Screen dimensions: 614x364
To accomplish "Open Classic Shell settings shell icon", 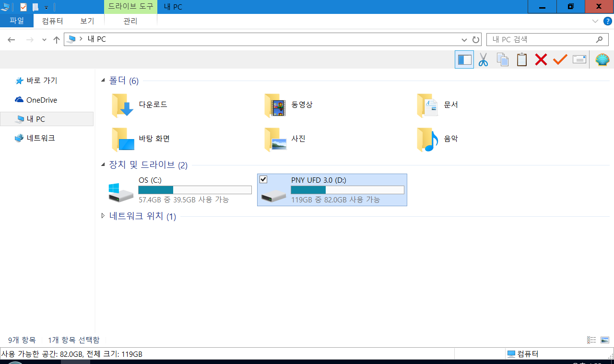I will [x=602, y=60].
